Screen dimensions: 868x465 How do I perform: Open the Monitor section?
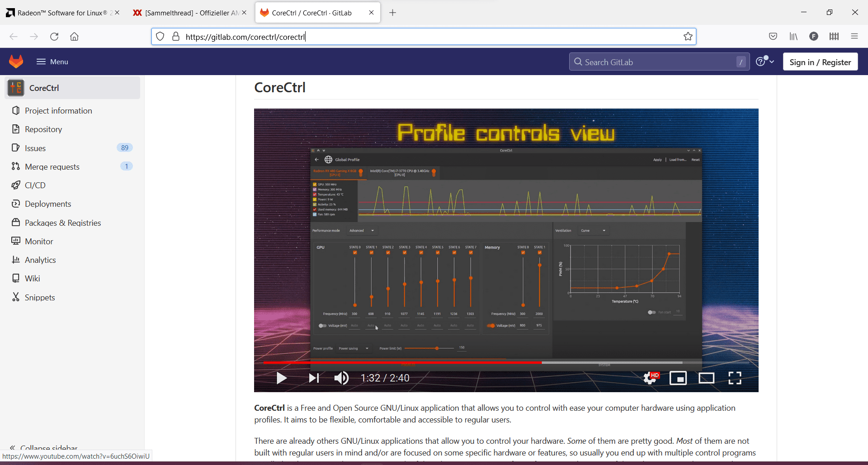[39, 242]
